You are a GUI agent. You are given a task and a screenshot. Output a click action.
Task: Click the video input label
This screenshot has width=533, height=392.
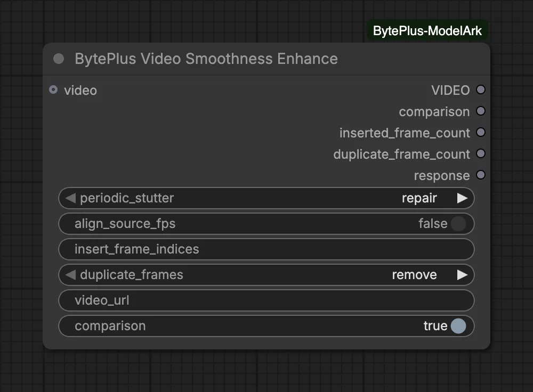pyautogui.click(x=80, y=91)
